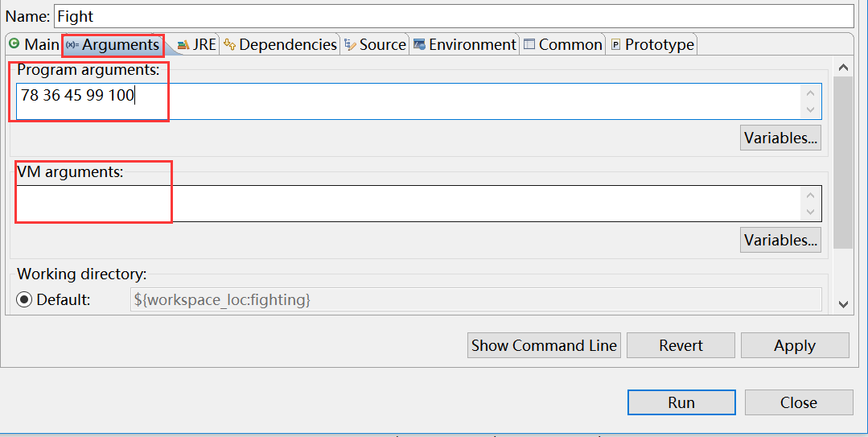Run the Fight configuration
Viewport: 868px width, 437px height.
pyautogui.click(x=681, y=402)
